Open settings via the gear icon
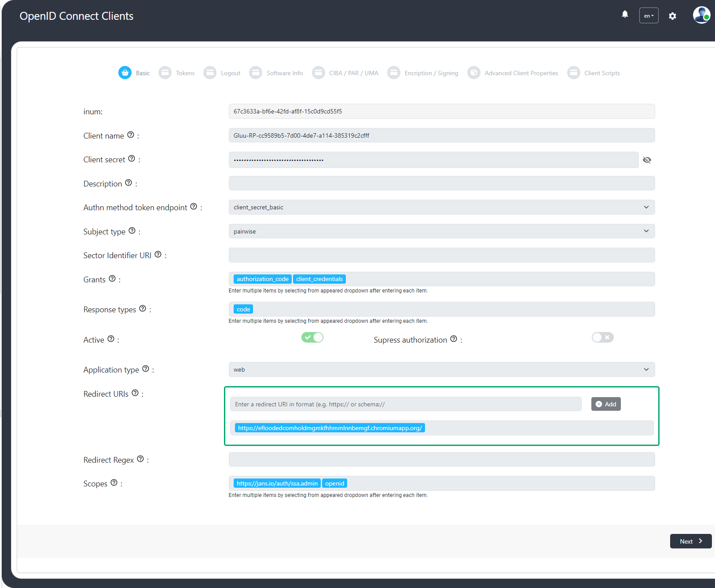 coord(672,16)
